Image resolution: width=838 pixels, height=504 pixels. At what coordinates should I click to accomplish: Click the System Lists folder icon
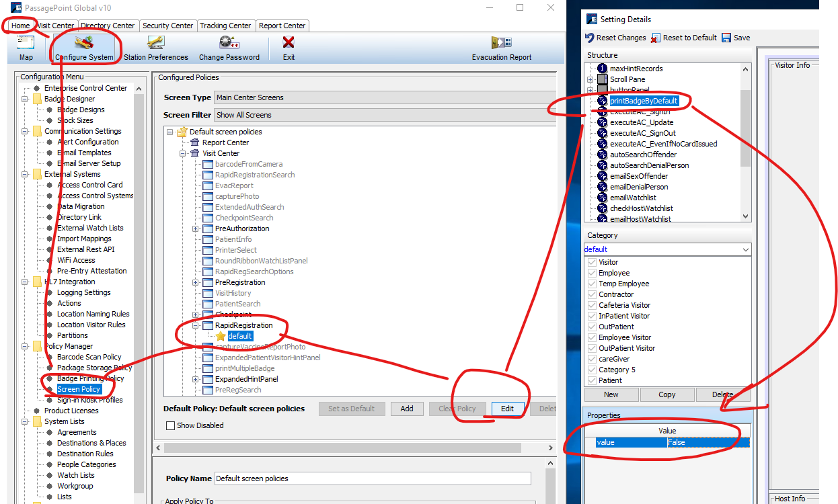pos(36,421)
